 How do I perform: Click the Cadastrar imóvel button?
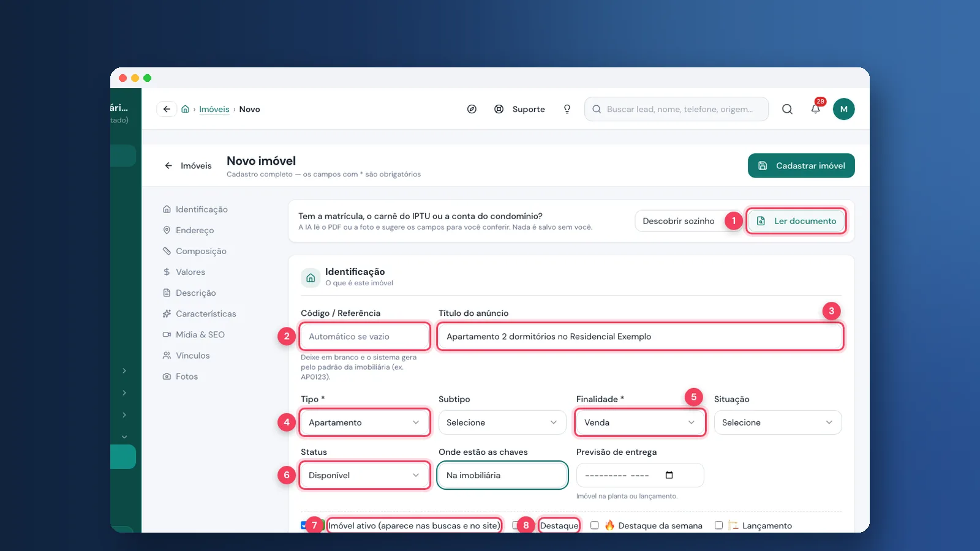tap(801, 165)
